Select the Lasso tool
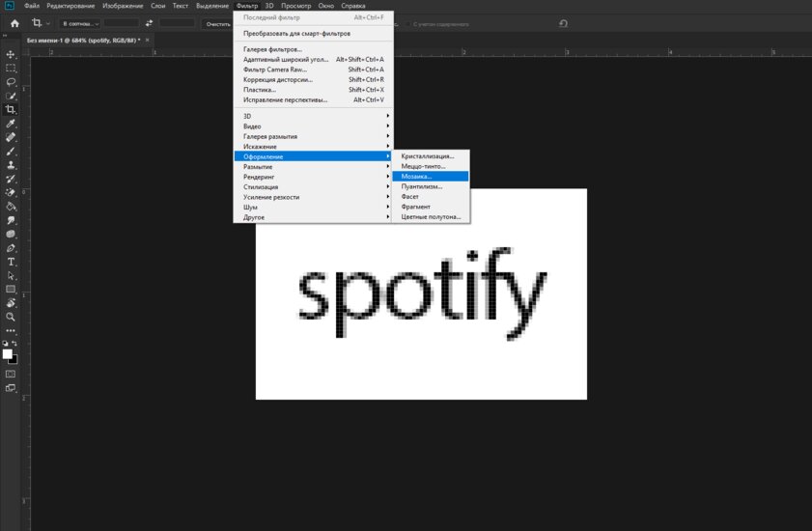Screen dimensions: 812x531 (x=11, y=82)
